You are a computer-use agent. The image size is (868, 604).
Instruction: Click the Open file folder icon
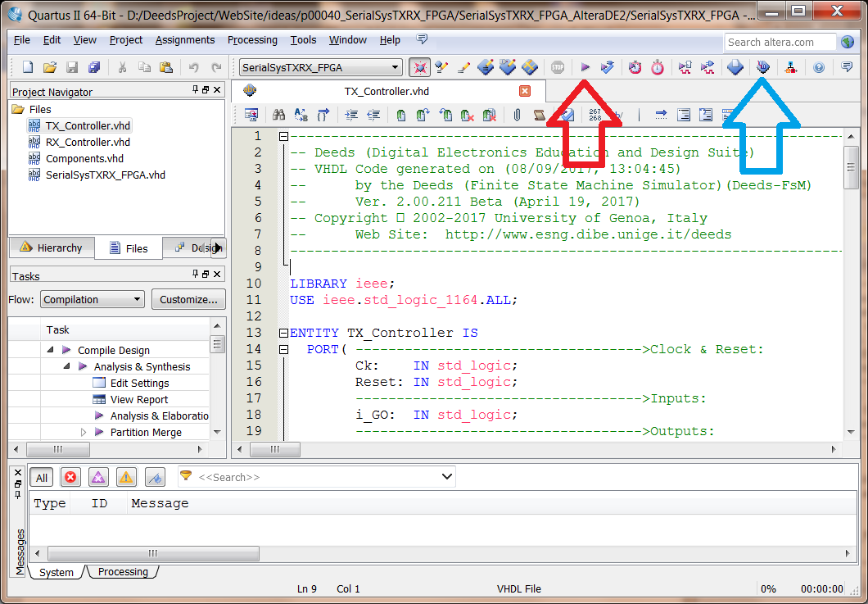click(x=50, y=67)
